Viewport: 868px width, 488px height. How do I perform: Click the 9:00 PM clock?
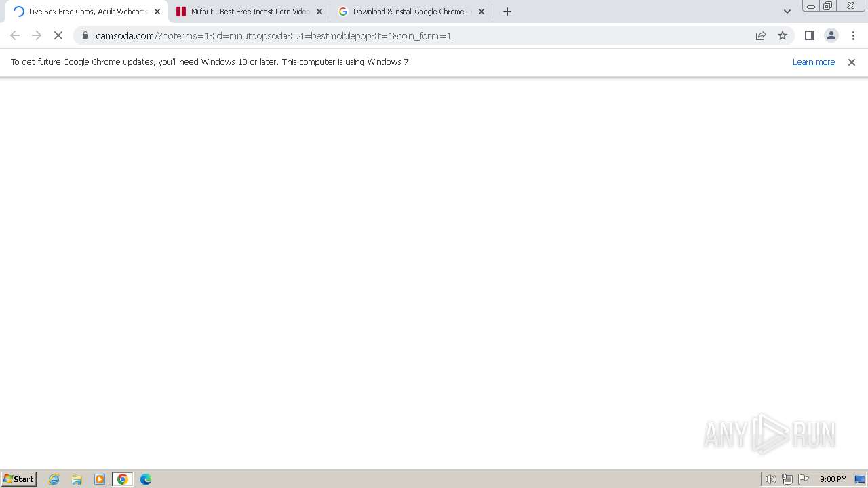pyautogui.click(x=833, y=479)
